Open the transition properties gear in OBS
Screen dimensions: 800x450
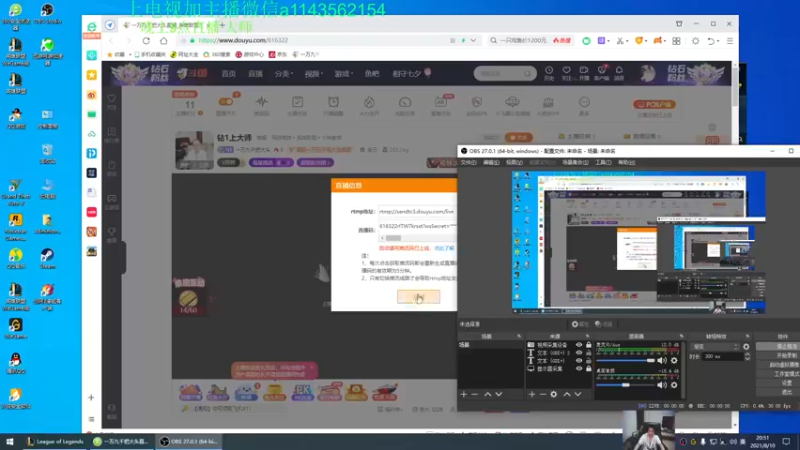click(746, 346)
